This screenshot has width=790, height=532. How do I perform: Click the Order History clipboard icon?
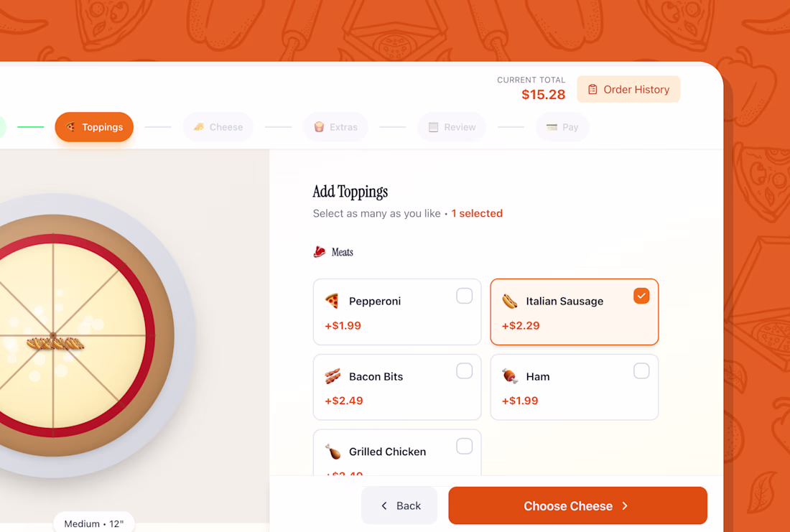coord(592,90)
